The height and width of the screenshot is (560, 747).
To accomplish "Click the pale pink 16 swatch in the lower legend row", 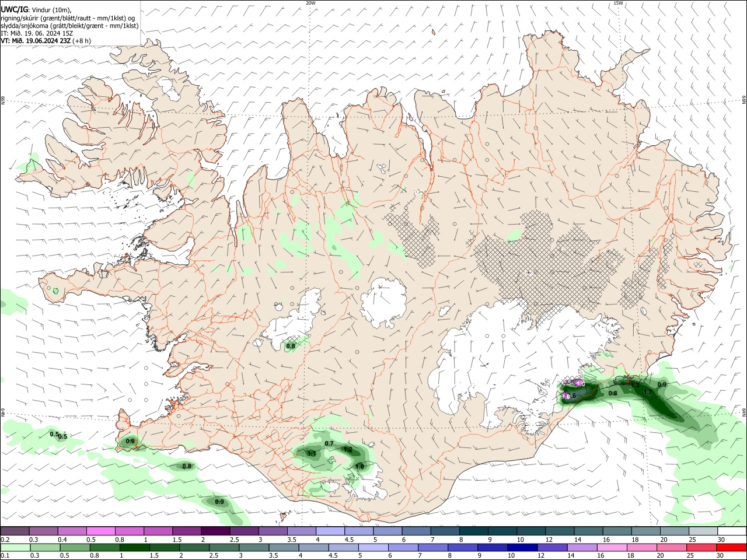I will click(x=612, y=547).
